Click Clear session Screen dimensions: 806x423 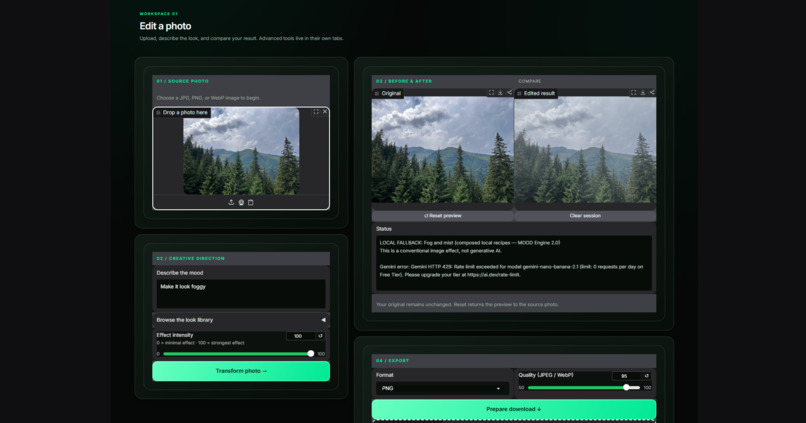point(585,216)
